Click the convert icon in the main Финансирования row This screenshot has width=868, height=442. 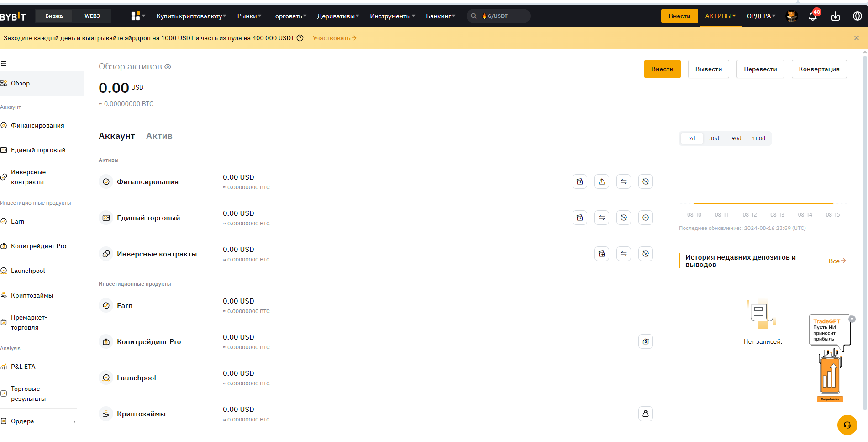pyautogui.click(x=646, y=181)
